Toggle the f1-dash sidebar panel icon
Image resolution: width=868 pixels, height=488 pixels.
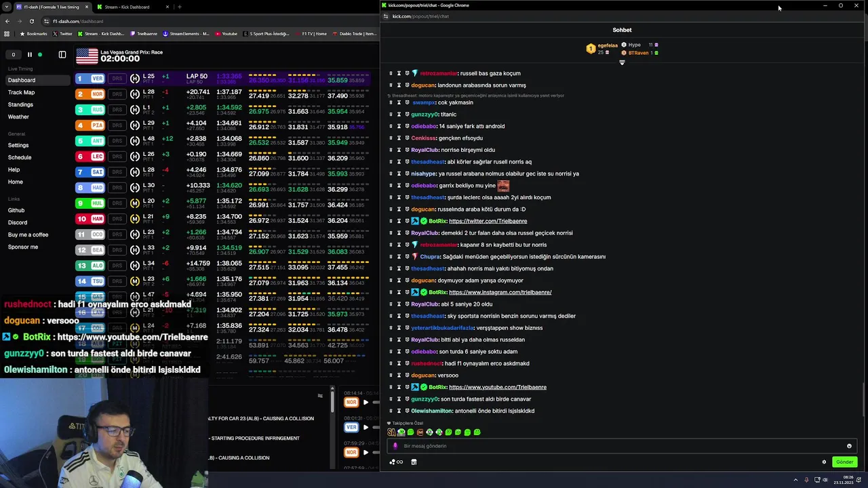(62, 54)
